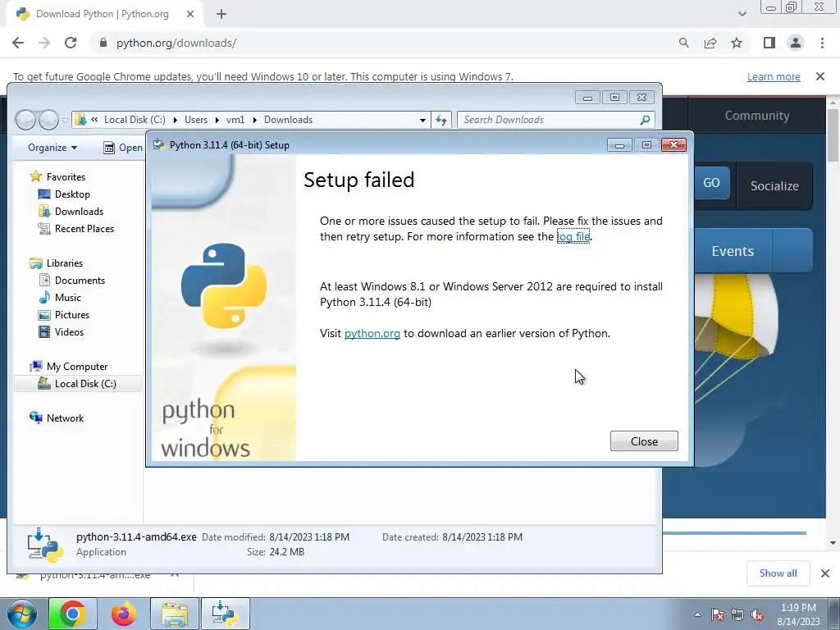Select vm1 breadcrumb in address bar

tap(235, 120)
